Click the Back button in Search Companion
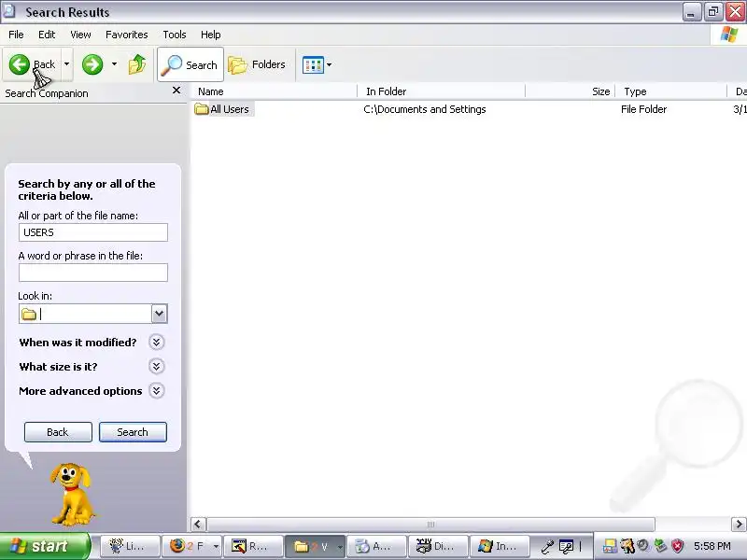This screenshot has width=747, height=560. [58, 432]
